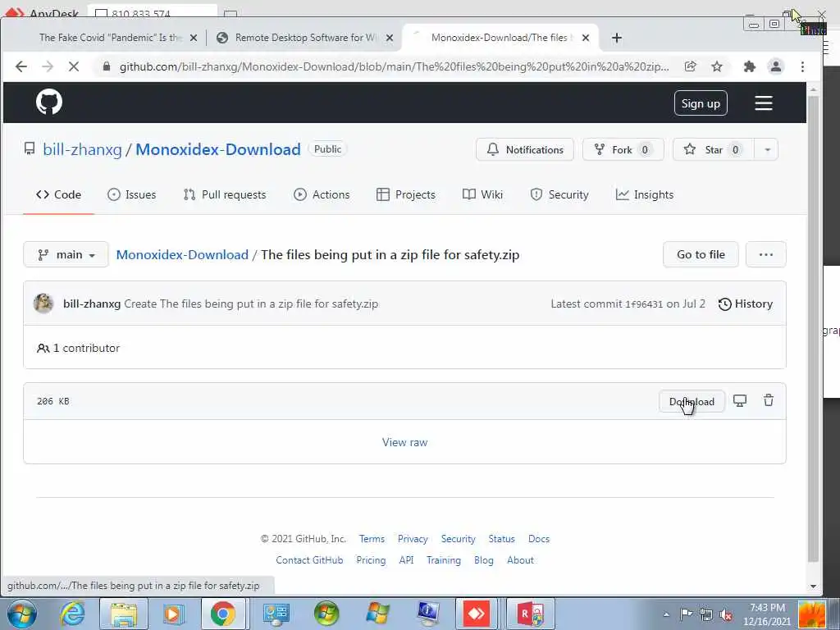The image size is (840, 630).
Task: Open the commit message link
Action: (251, 304)
